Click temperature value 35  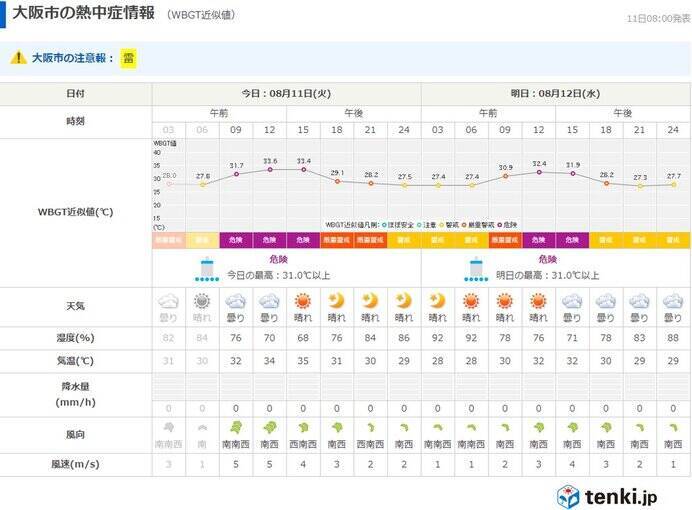(303, 361)
